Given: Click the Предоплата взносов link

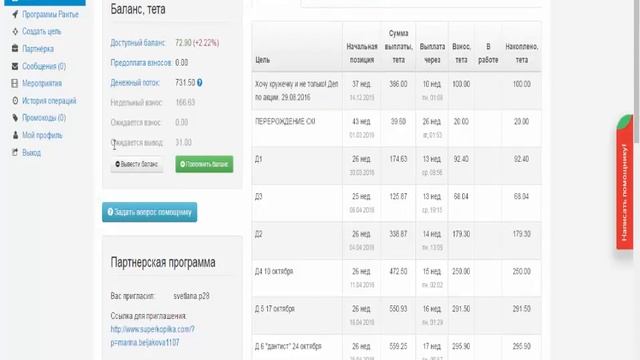Looking at the screenshot, I should [x=141, y=62].
